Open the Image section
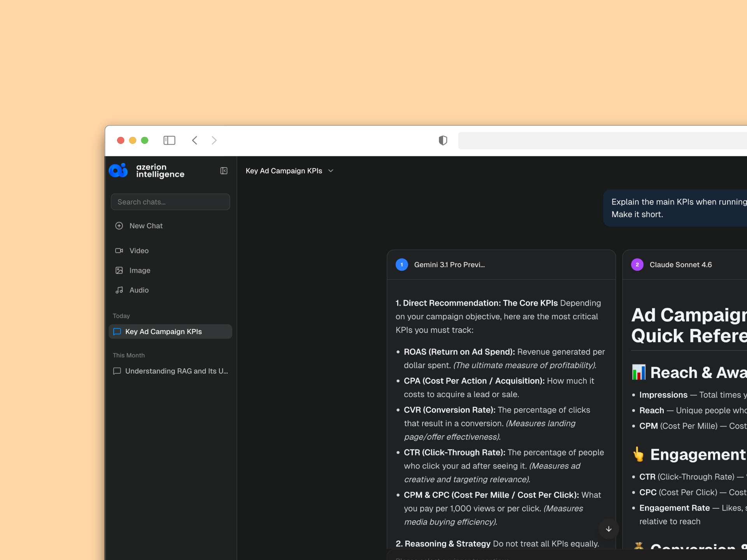 pyautogui.click(x=140, y=270)
